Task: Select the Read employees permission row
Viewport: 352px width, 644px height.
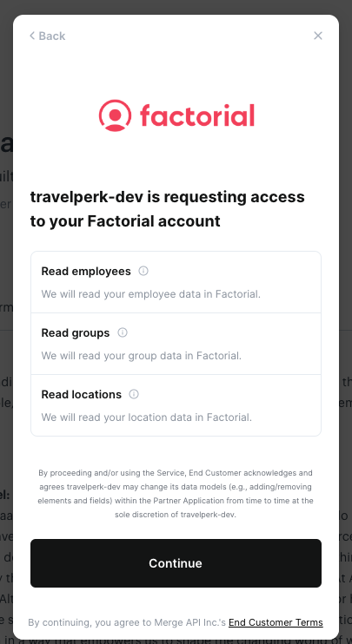Action: pos(176,282)
